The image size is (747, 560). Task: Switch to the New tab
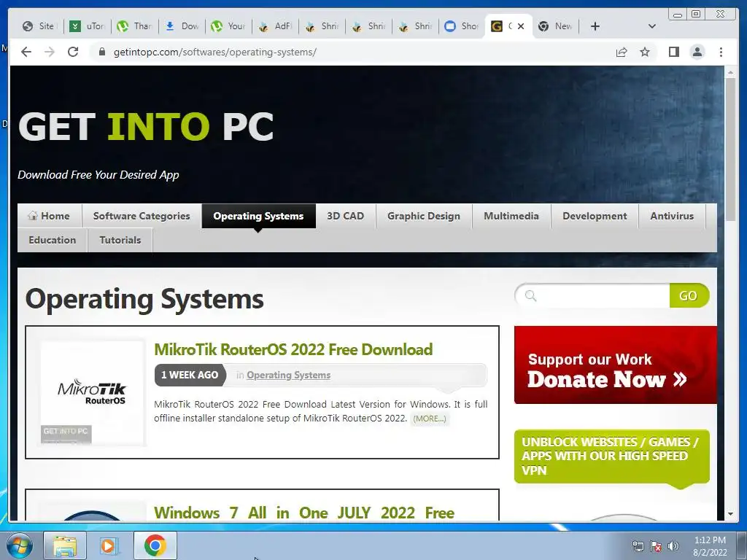pyautogui.click(x=555, y=26)
